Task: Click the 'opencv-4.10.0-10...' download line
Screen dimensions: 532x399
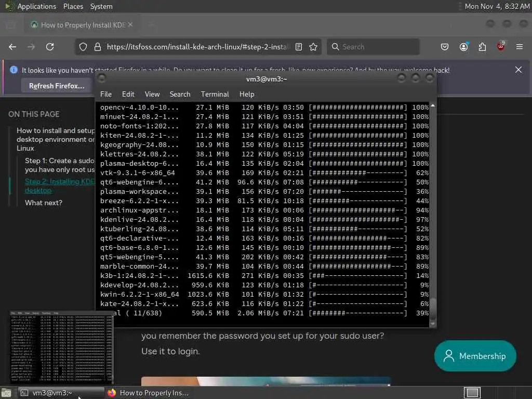Action: [264, 107]
